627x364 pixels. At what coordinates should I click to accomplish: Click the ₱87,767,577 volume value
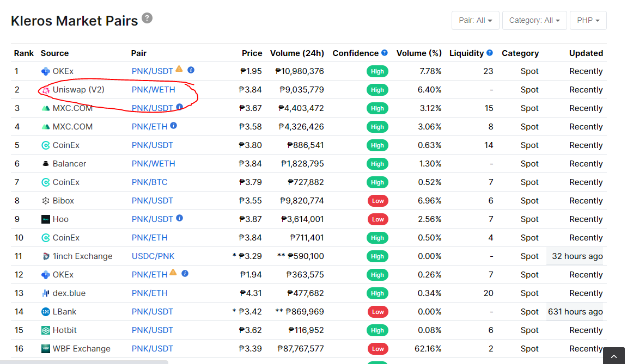tap(301, 349)
